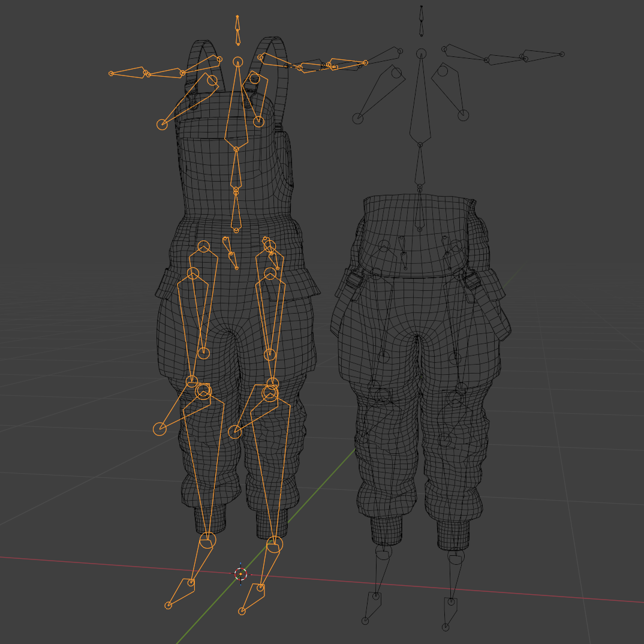Click the black armature's small head bone

coord(421,20)
